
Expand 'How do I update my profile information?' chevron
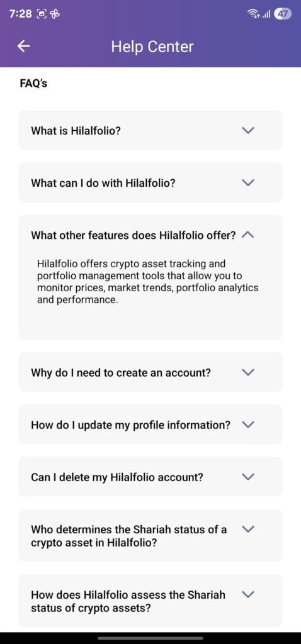(x=248, y=425)
